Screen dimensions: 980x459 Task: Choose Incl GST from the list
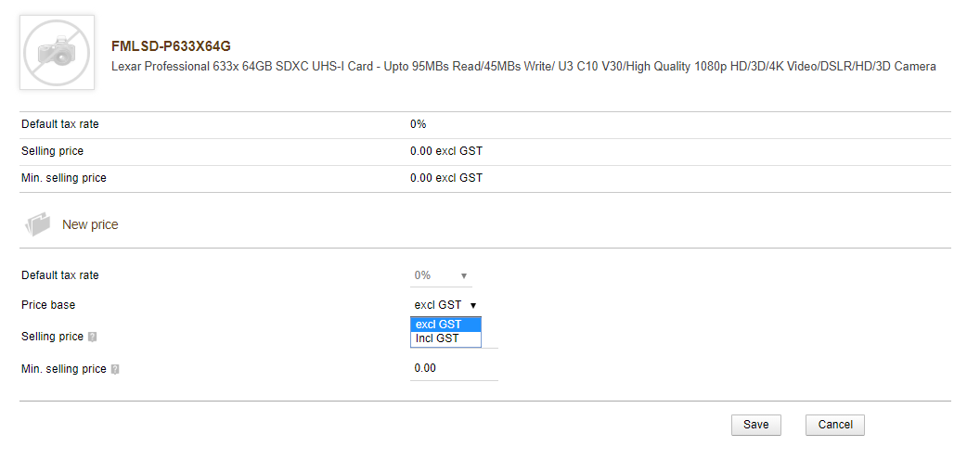pos(445,338)
